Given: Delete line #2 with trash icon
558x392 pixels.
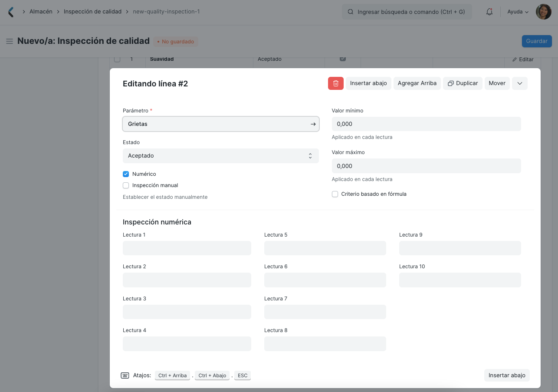Looking at the screenshot, I should [x=336, y=83].
